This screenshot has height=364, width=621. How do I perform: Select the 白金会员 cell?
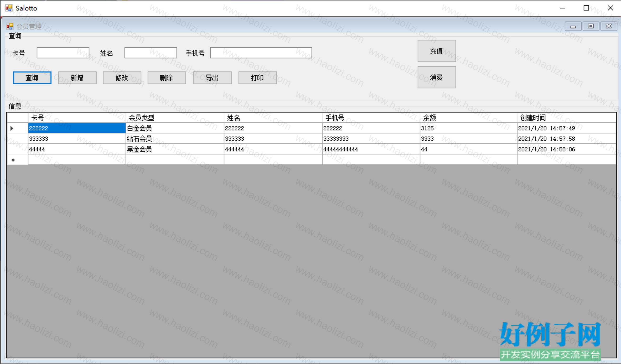click(175, 128)
